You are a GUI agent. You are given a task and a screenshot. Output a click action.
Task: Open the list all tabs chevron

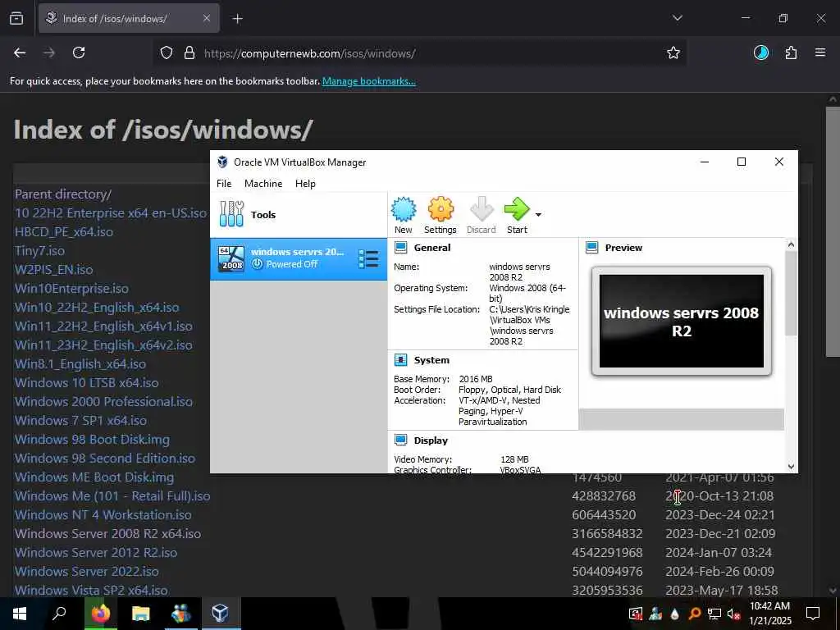click(x=677, y=18)
